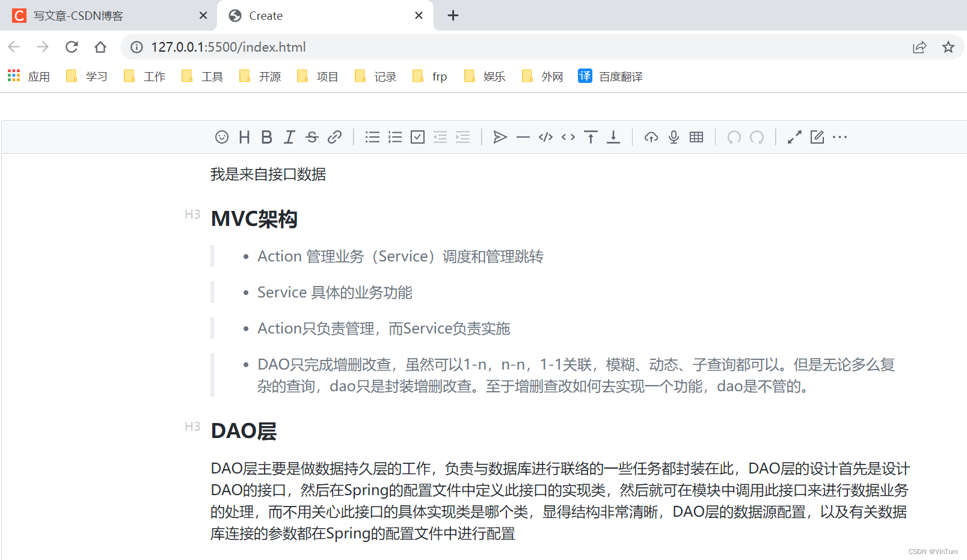Click the bullet Service 具体的业务功能
The height and width of the screenshot is (560, 967).
pyautogui.click(x=335, y=293)
